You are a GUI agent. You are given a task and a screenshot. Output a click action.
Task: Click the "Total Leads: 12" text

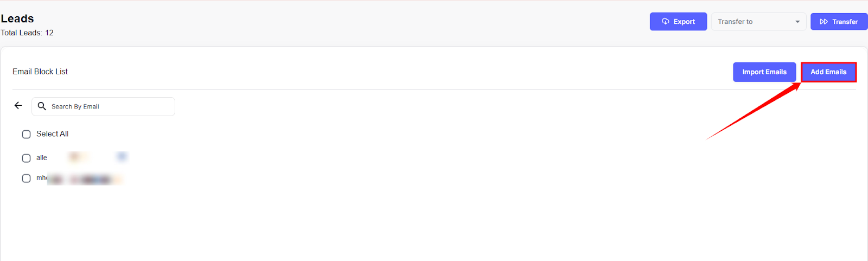point(27,33)
